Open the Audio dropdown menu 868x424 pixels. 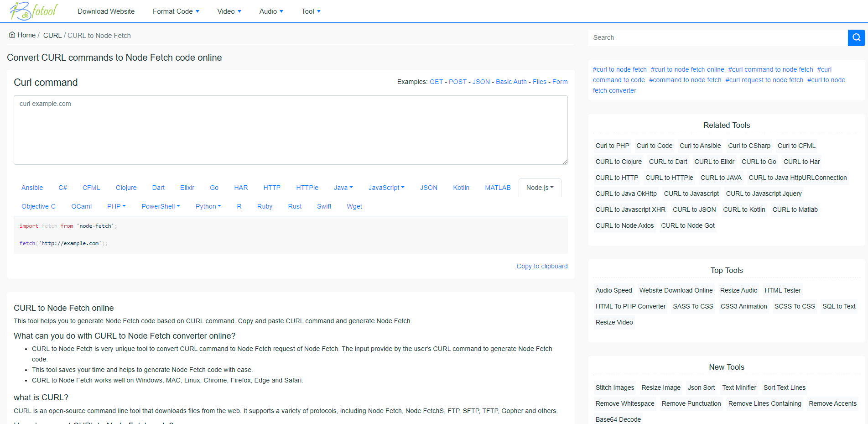(271, 11)
